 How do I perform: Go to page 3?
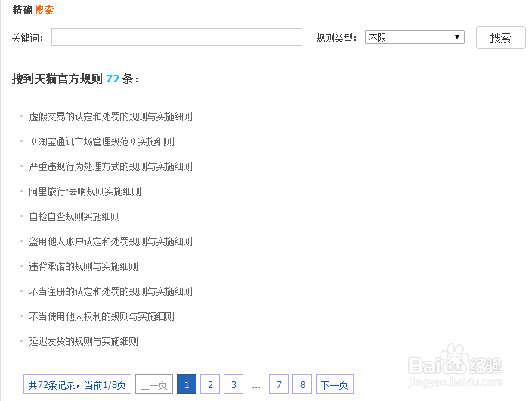(234, 384)
